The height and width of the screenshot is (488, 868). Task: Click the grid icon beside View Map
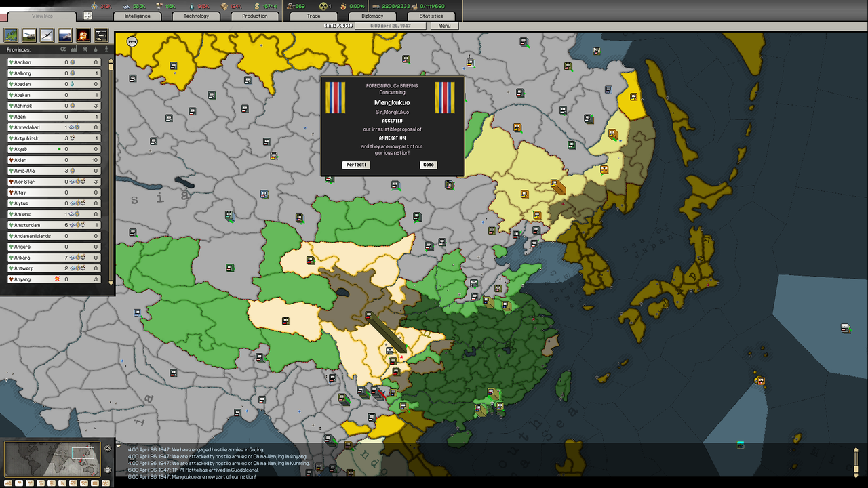pyautogui.click(x=87, y=15)
